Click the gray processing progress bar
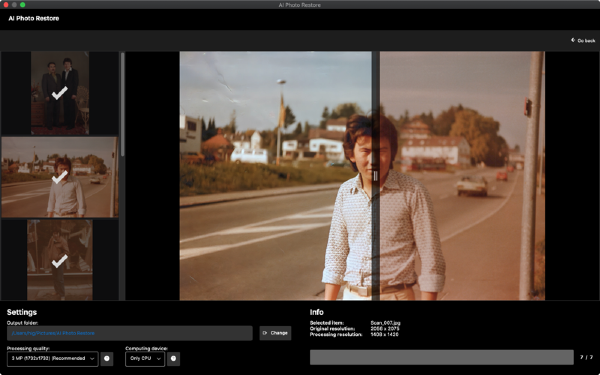Image resolution: width=600 pixels, height=375 pixels. tap(442, 357)
